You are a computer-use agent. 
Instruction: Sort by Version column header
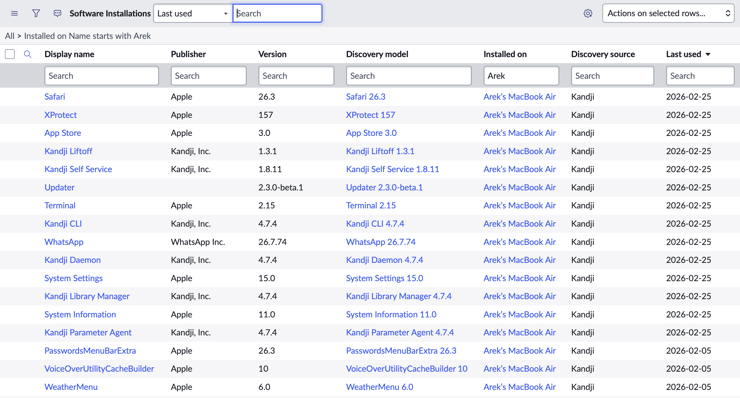[272, 54]
